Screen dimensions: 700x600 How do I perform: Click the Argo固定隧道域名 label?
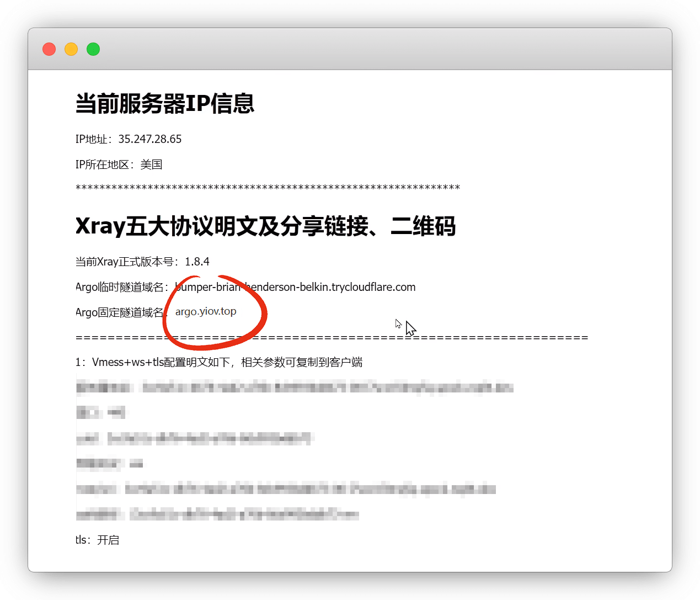119,312
